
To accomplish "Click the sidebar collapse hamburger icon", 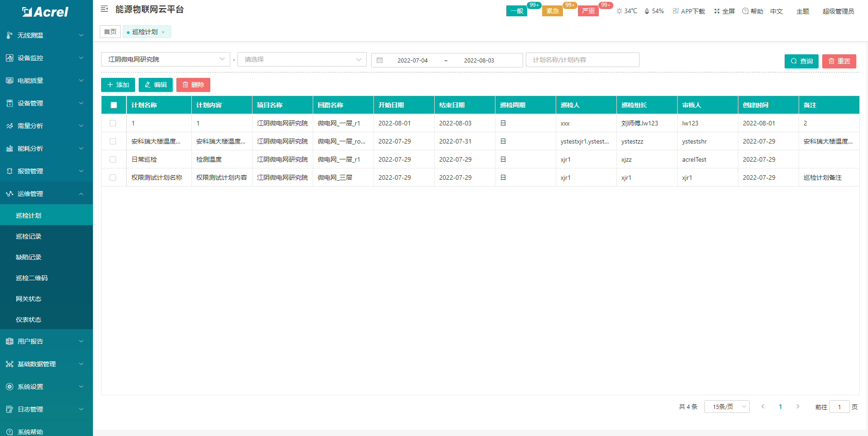I will pyautogui.click(x=104, y=9).
